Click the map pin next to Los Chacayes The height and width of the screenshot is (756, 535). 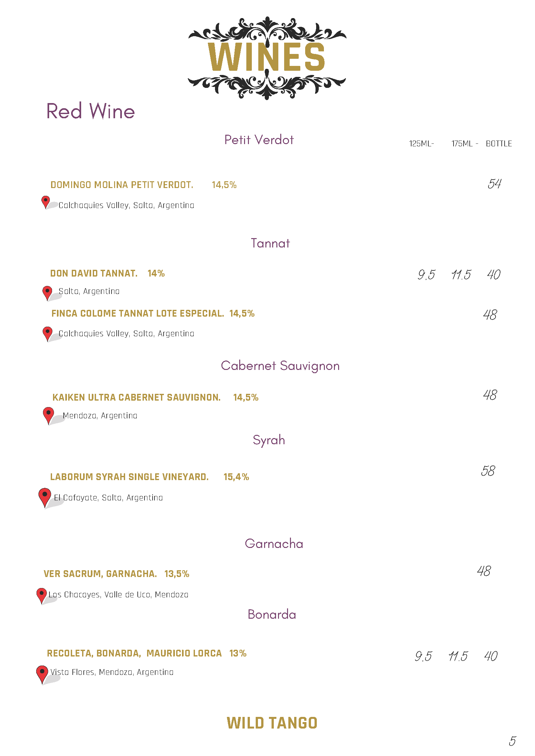tap(41, 595)
